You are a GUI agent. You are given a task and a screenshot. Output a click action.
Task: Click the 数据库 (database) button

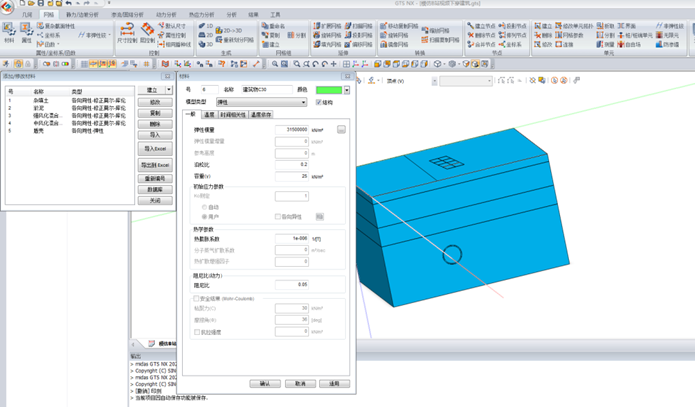point(155,189)
